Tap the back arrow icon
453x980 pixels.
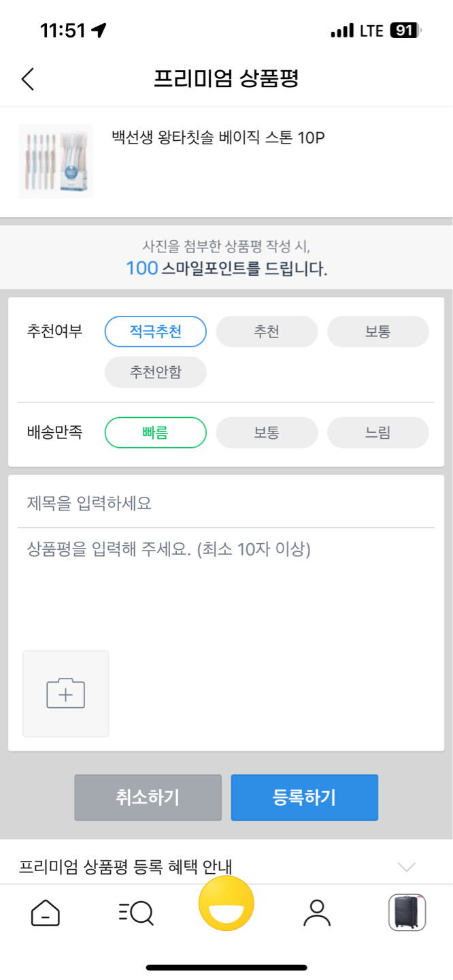coord(27,79)
